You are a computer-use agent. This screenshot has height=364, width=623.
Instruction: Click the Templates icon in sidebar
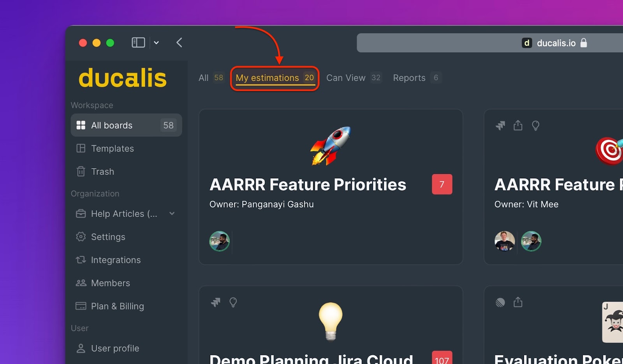[81, 148]
